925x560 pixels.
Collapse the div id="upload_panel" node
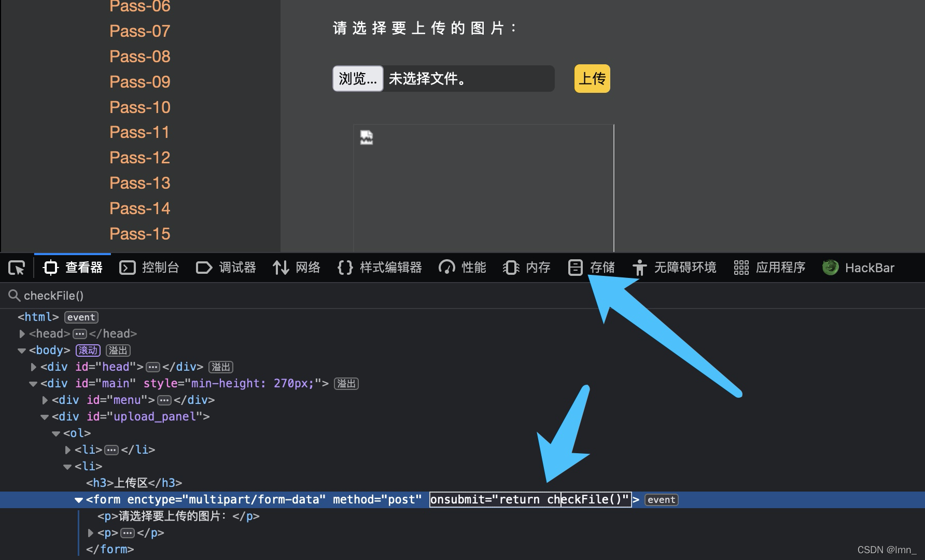pos(45,417)
